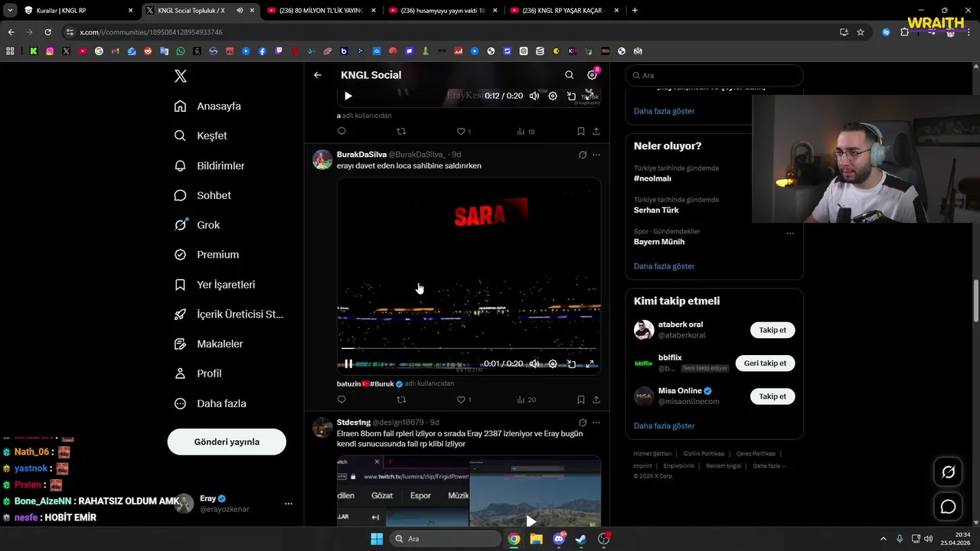This screenshot has width=980, height=551.
Task: Open Yer İşaretleri in the sidebar
Action: click(x=214, y=285)
